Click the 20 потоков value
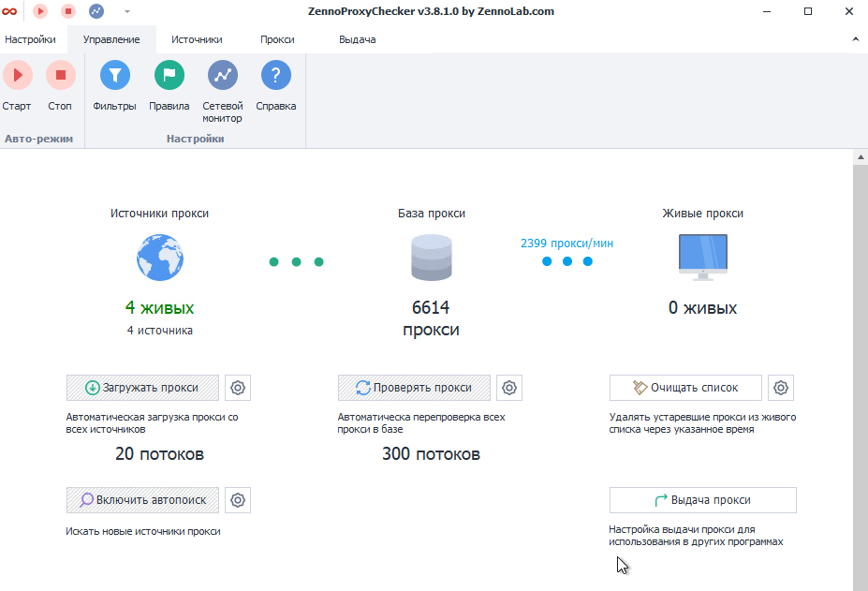Viewport: 868px width, 591px height. point(159,454)
